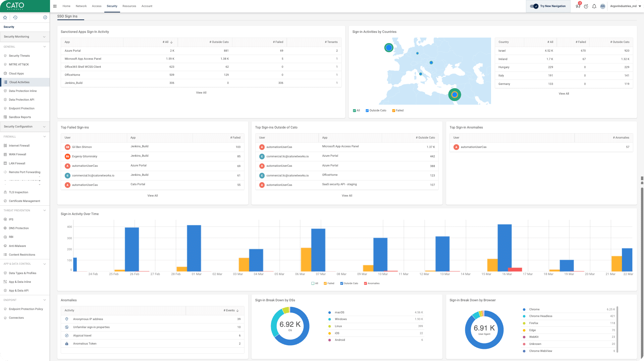The height and width of the screenshot is (361, 644).
Task: Click the favorites star icon in sidebar
Action: pos(5,17)
